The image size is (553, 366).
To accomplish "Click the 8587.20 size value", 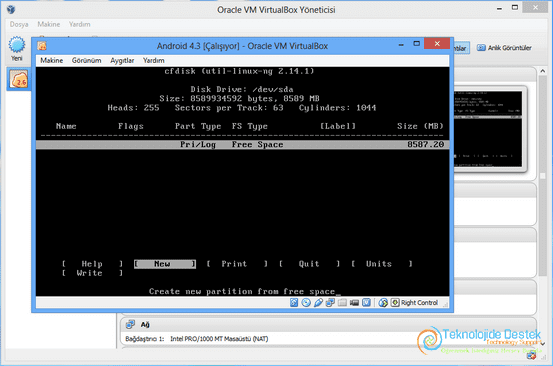I will (426, 144).
